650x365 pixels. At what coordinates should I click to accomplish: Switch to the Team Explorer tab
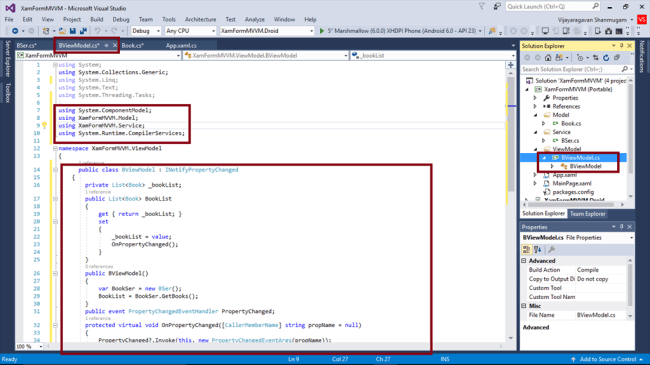point(587,214)
